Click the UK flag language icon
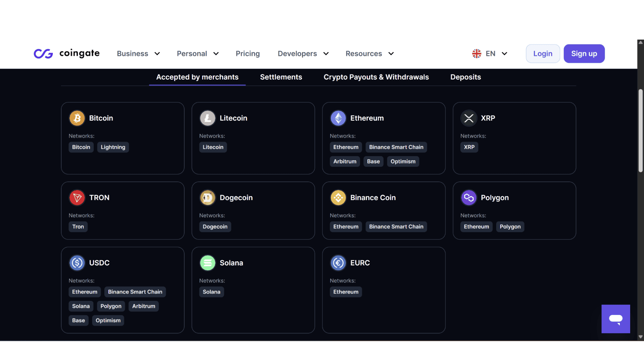Viewport: 644px width, 362px height. click(x=477, y=53)
